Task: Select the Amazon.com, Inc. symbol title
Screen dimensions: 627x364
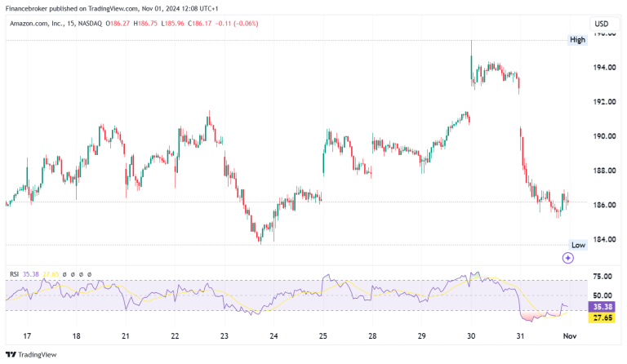Action: (39, 23)
